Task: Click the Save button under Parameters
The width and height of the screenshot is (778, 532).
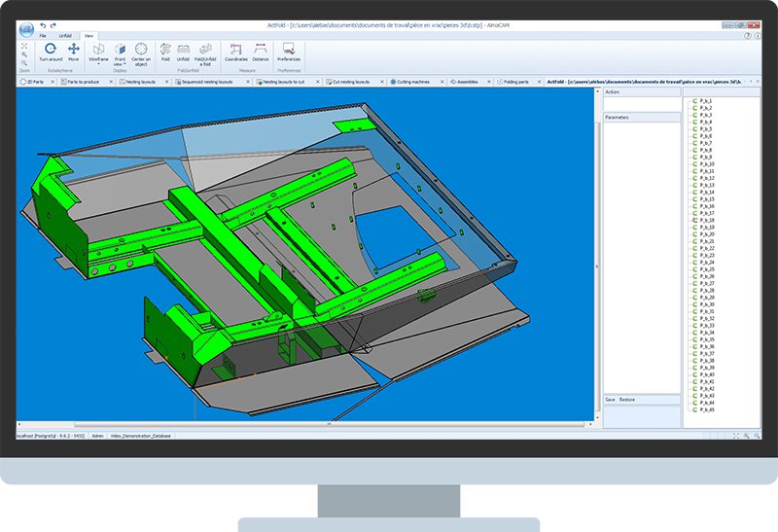Action: (610, 400)
